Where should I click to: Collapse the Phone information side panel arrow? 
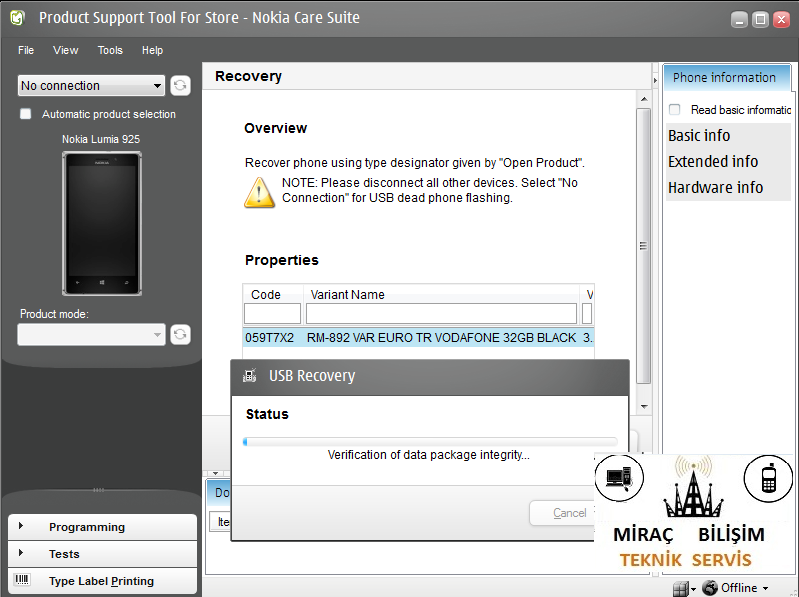[x=655, y=80]
